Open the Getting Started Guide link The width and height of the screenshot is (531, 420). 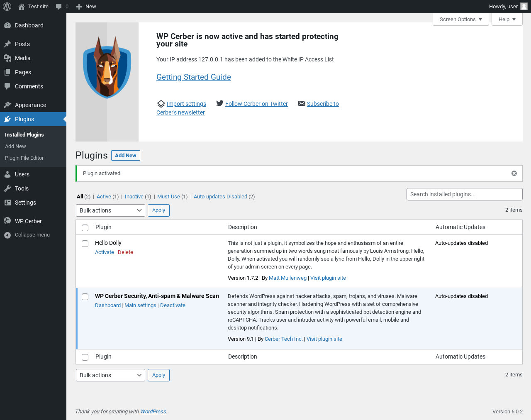click(194, 77)
